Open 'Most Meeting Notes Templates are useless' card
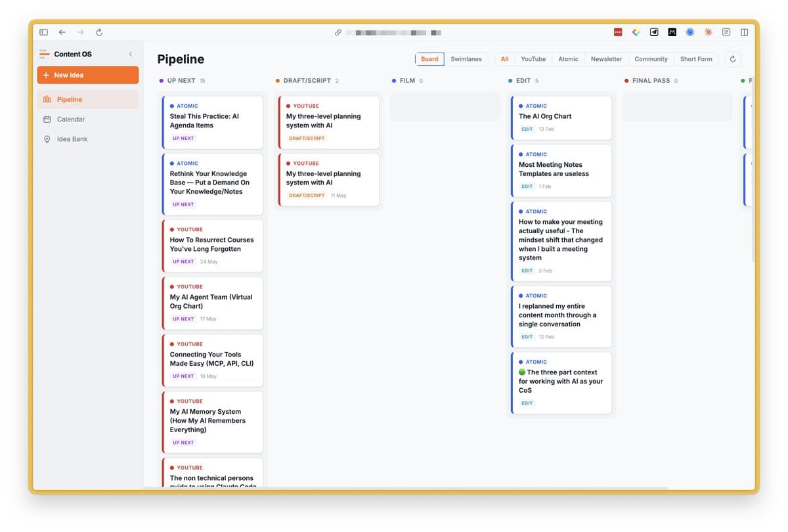The height and width of the screenshot is (532, 788). pos(561,171)
